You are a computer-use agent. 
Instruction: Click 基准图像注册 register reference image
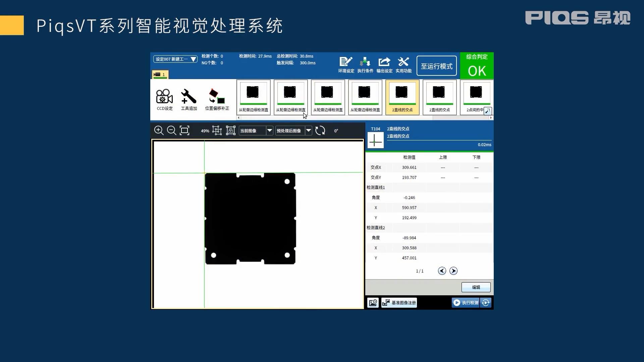coord(399,303)
